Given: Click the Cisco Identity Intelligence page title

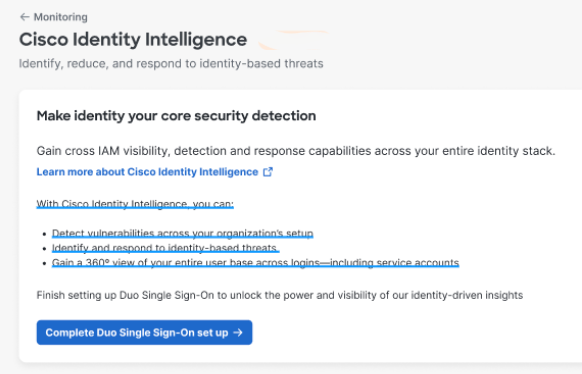Looking at the screenshot, I should click(x=133, y=40).
